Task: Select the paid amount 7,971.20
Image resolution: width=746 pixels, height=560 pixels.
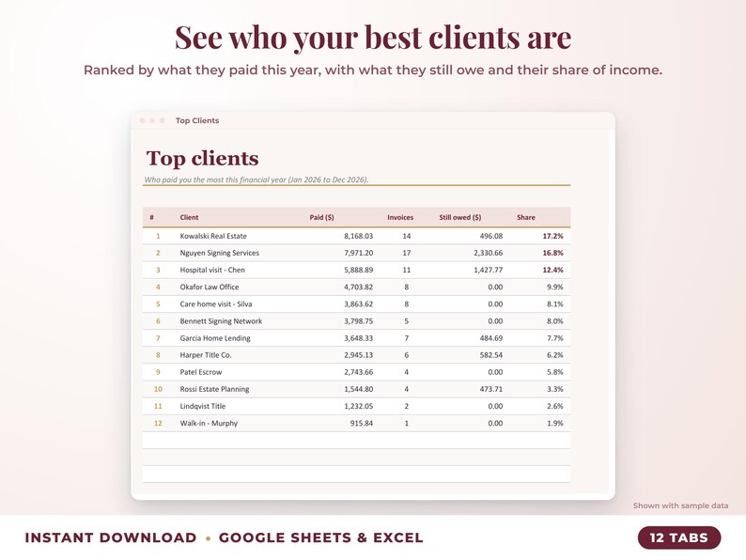Action: point(358,253)
